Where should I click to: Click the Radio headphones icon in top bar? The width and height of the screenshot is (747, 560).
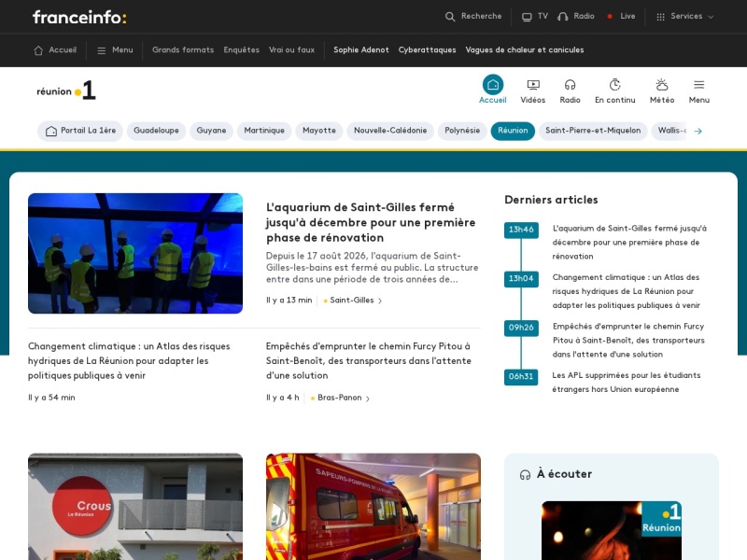563,17
